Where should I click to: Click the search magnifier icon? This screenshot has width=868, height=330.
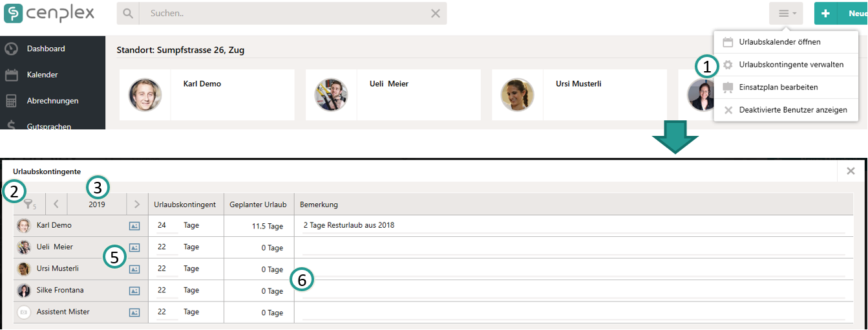(x=128, y=14)
